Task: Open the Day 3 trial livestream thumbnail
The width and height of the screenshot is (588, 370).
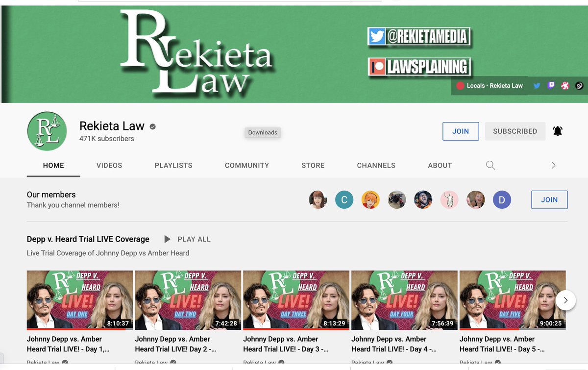Action: (x=296, y=300)
